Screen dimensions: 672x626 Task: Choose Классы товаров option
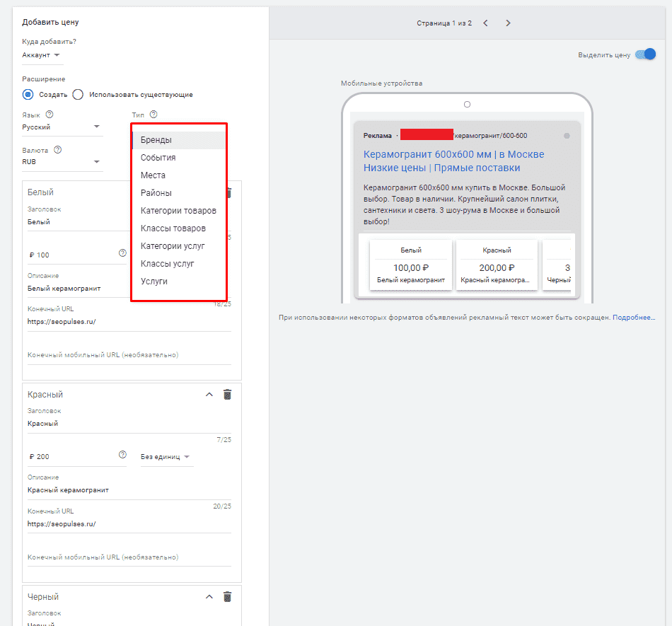(x=179, y=228)
